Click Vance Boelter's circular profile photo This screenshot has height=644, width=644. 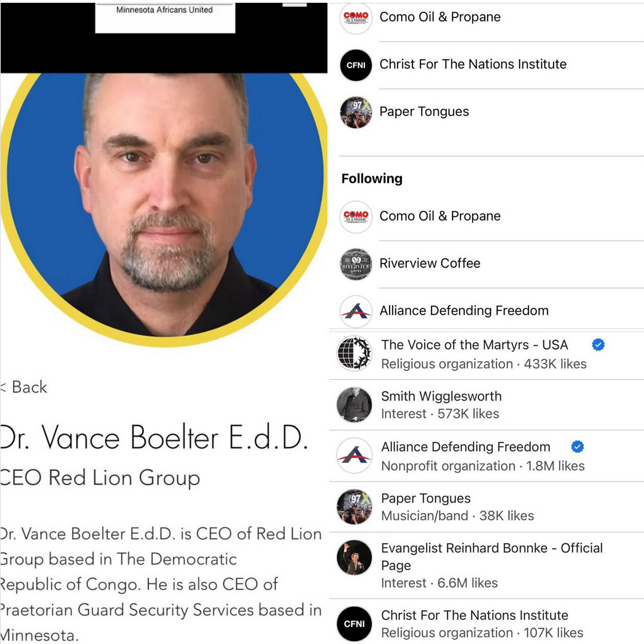click(163, 210)
